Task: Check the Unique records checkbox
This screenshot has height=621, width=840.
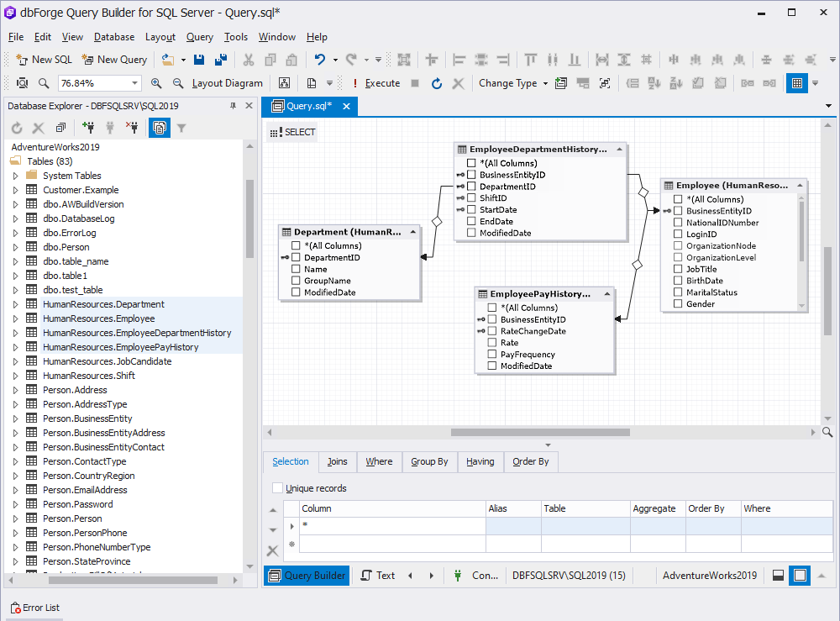Action: tap(277, 488)
